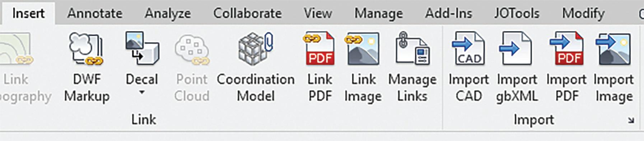Go to the Collaborate tab

[247, 13]
